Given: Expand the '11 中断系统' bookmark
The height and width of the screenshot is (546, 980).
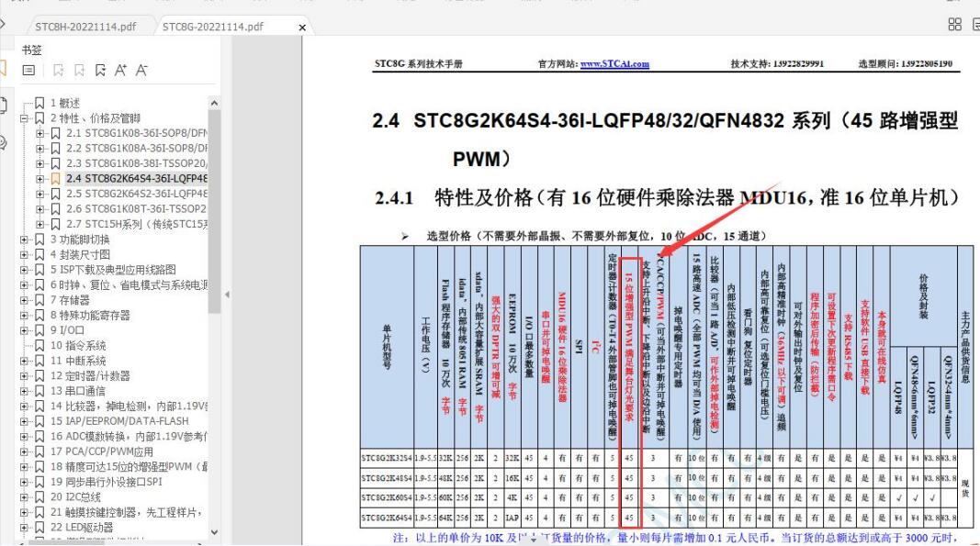Looking at the screenshot, I should (x=24, y=361).
